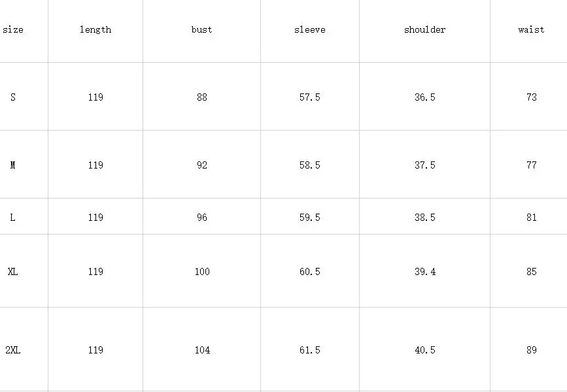Select the 'sleeve' column header
Screen dimensions: 567x392
click(310, 31)
